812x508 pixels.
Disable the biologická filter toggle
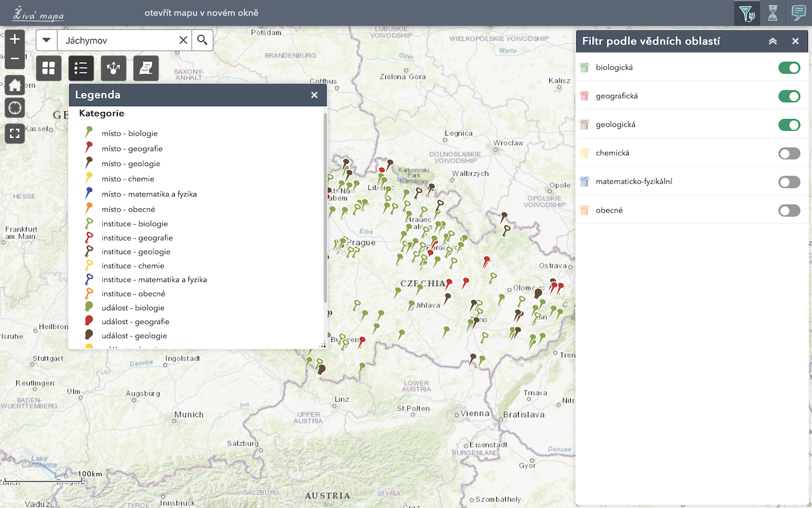click(789, 68)
